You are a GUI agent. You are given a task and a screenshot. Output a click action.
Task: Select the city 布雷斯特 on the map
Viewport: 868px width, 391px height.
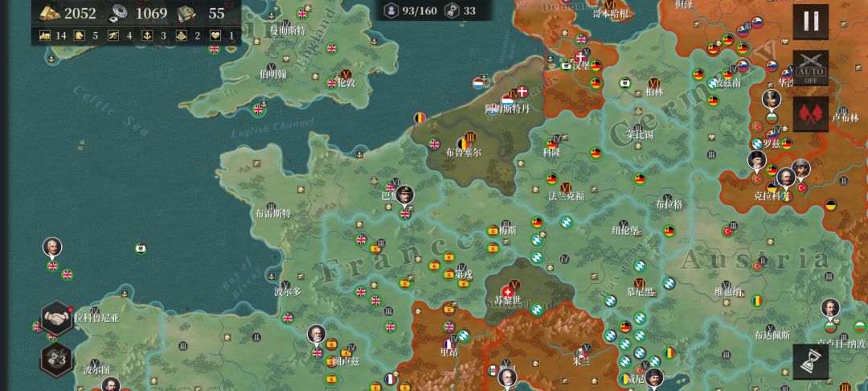(273, 213)
